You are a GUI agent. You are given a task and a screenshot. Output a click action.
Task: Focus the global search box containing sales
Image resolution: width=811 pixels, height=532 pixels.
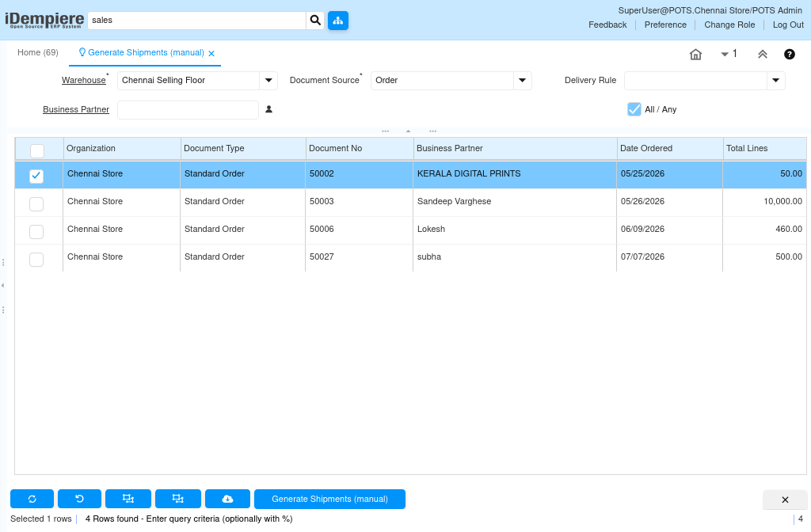click(197, 20)
